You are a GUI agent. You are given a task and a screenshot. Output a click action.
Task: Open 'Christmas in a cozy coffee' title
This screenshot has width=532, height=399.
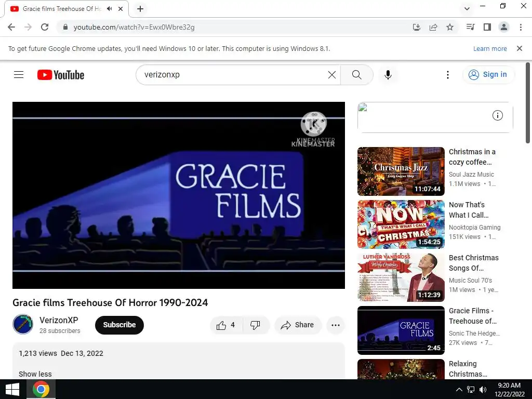[x=472, y=157]
